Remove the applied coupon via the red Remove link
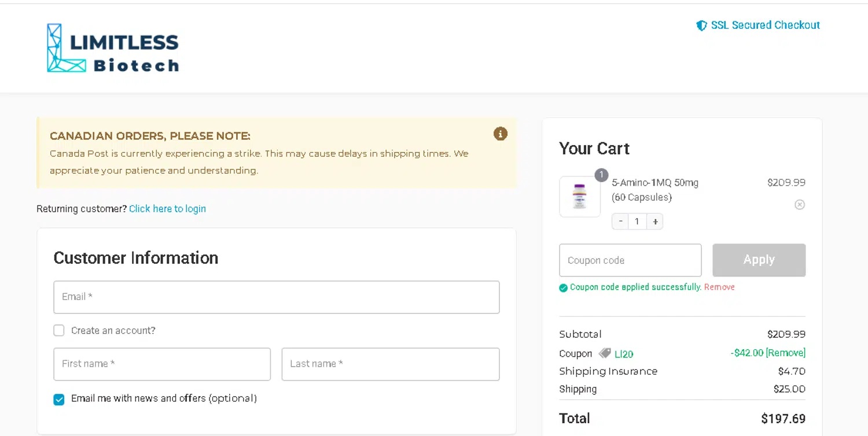Image resolution: width=868 pixels, height=436 pixels. (x=719, y=287)
